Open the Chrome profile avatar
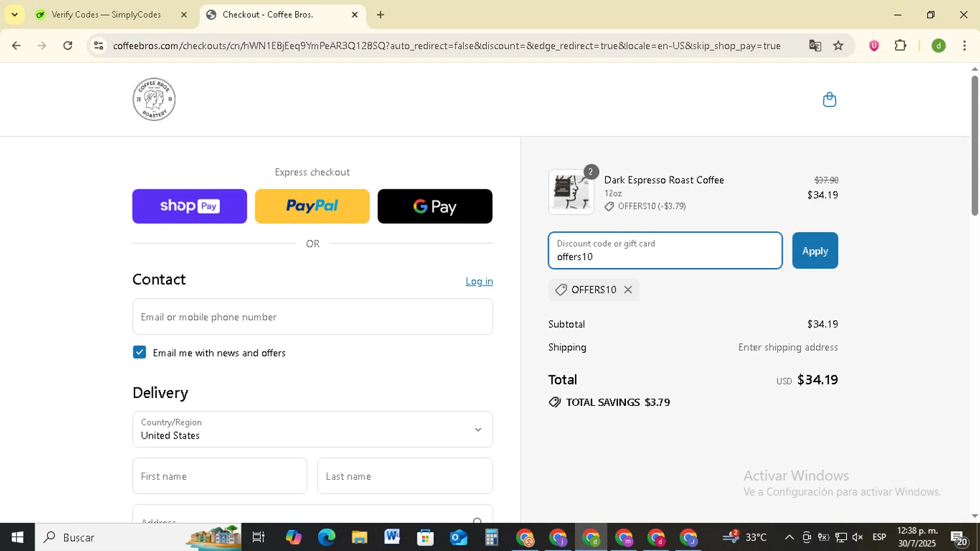980x551 pixels. click(x=938, y=46)
